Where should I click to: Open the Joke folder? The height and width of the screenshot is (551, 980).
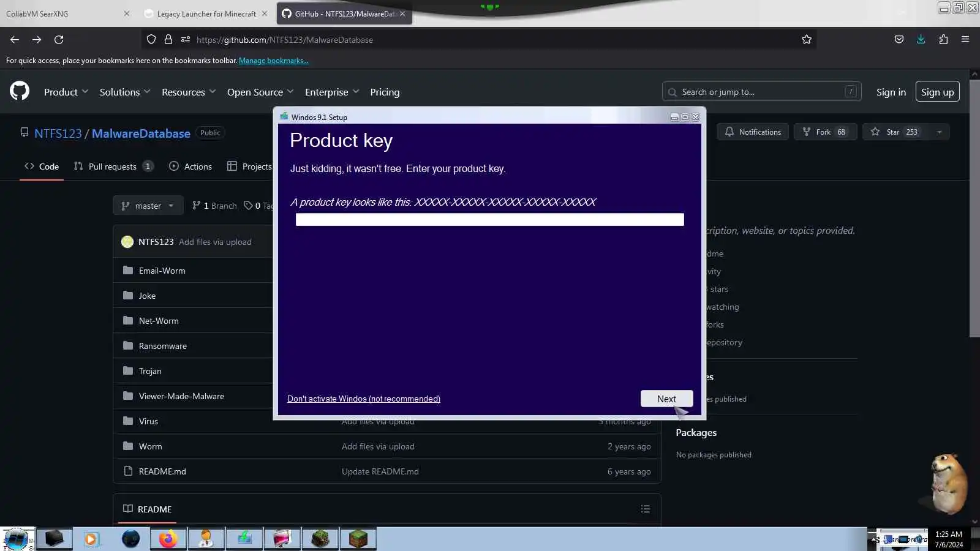pos(147,296)
